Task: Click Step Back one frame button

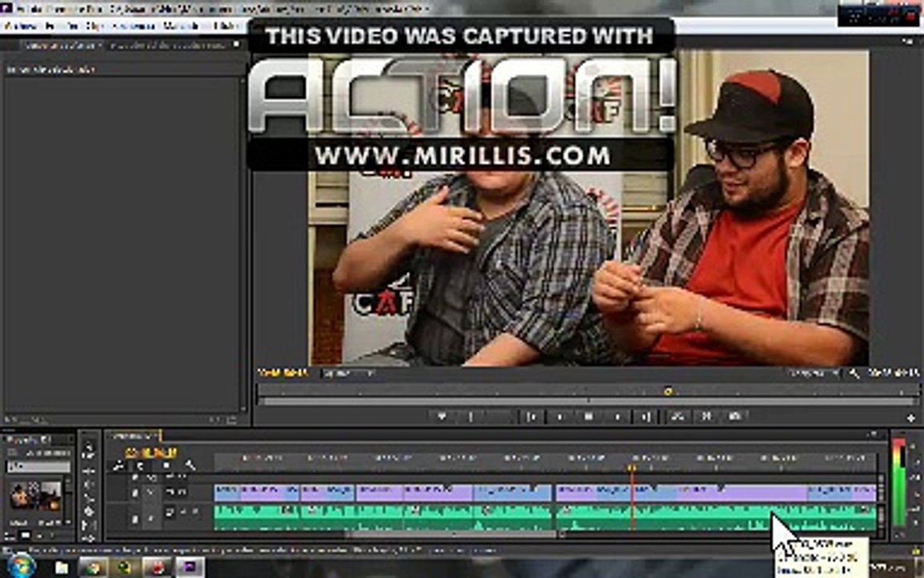Action: click(560, 417)
